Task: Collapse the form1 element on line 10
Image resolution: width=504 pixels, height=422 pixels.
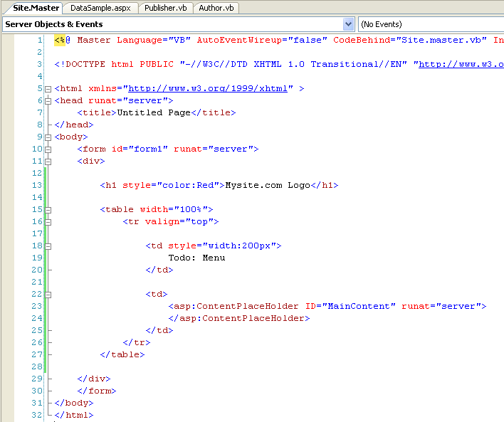Action: point(48,149)
